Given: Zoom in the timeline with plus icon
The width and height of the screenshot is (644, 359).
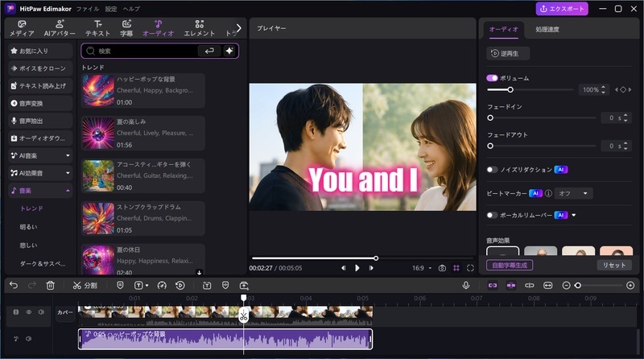Looking at the screenshot, I should point(630,285).
